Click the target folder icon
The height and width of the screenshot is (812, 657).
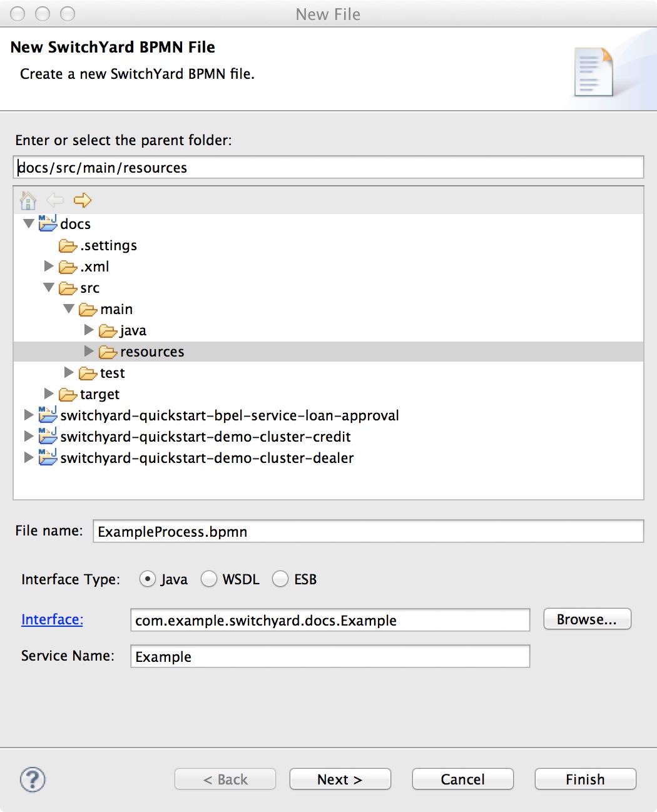68,395
